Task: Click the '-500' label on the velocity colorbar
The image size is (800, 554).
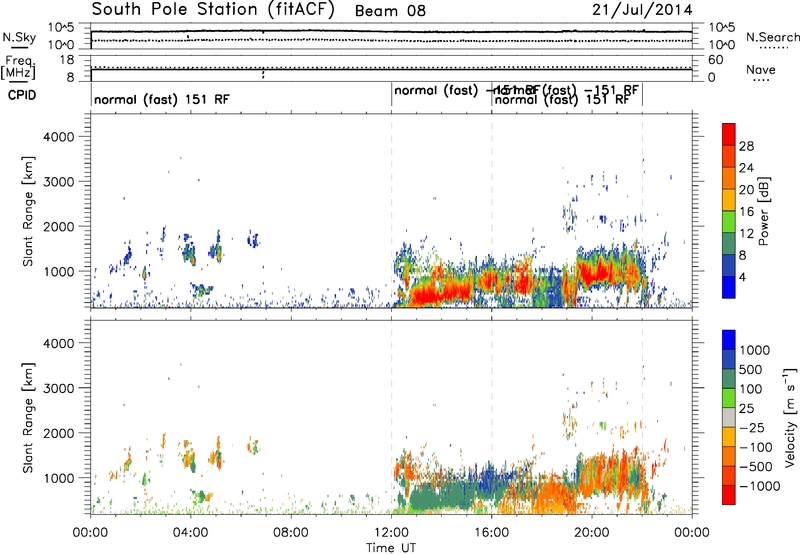Action: coord(756,467)
